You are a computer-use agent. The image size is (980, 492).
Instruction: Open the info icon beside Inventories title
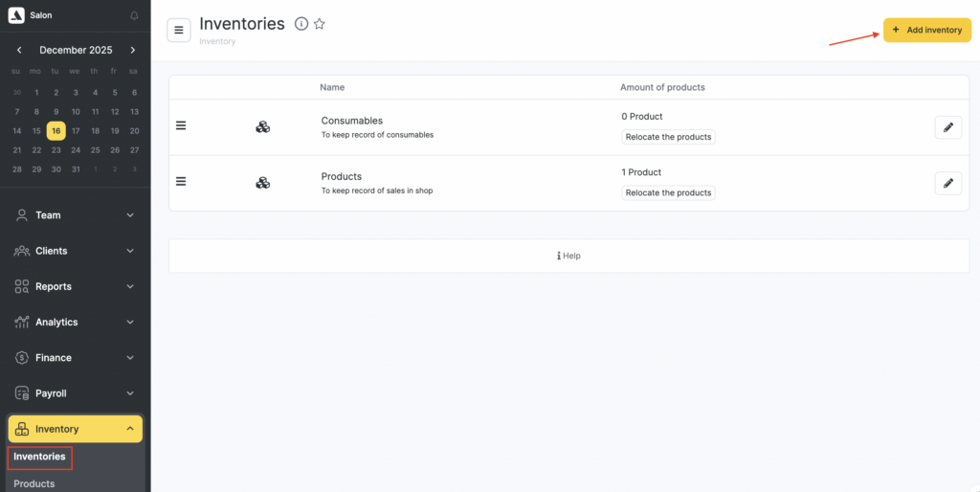point(301,24)
